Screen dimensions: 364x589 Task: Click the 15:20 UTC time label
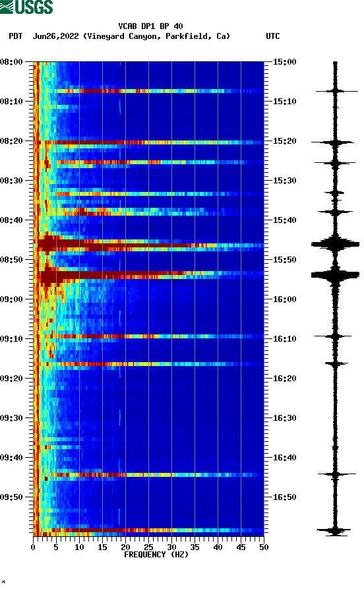(x=284, y=141)
